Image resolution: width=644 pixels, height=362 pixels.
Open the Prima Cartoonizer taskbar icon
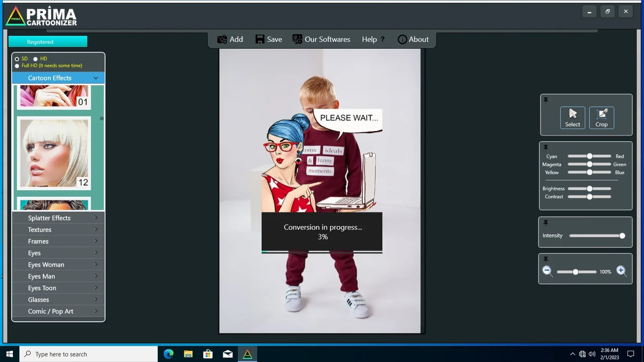(x=247, y=354)
